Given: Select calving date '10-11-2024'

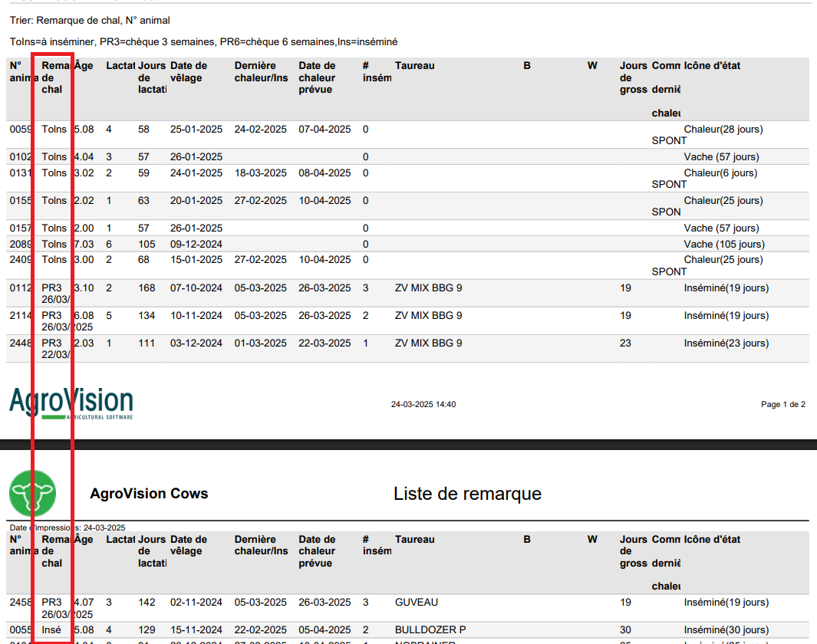Looking at the screenshot, I should click(x=196, y=316).
